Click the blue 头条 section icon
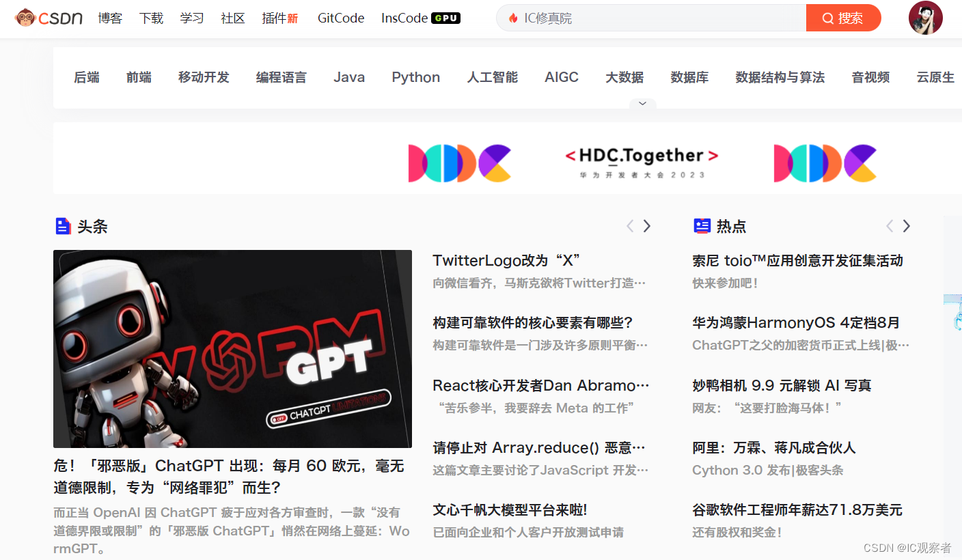The height and width of the screenshot is (560, 962). (x=63, y=226)
